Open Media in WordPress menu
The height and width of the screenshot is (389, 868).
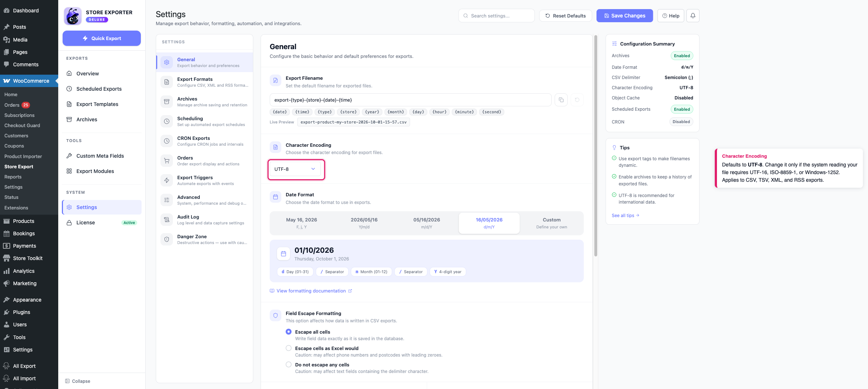29,40
